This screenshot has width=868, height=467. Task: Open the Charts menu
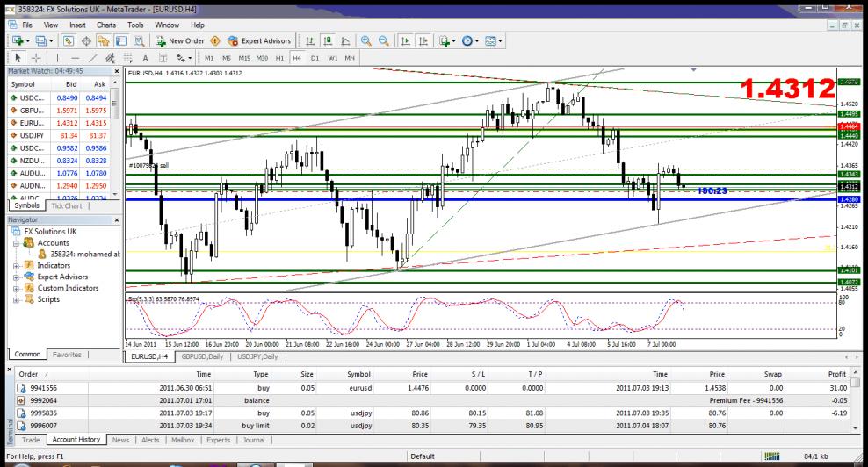click(106, 25)
